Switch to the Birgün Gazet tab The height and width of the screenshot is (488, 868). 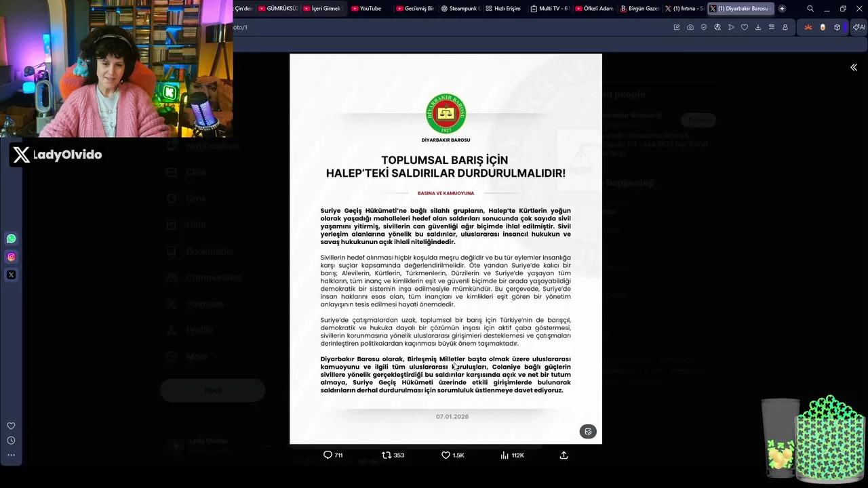(639, 9)
